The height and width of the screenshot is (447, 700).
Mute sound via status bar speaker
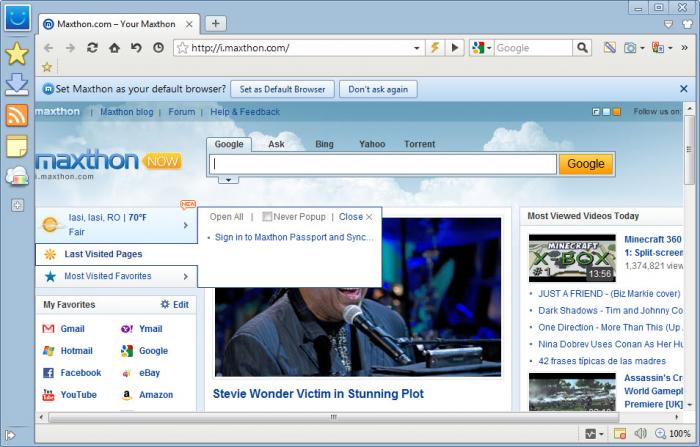[x=641, y=433]
